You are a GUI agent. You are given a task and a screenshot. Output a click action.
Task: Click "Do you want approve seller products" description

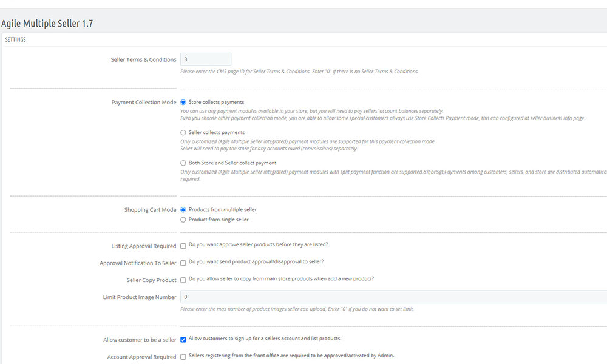pos(258,244)
